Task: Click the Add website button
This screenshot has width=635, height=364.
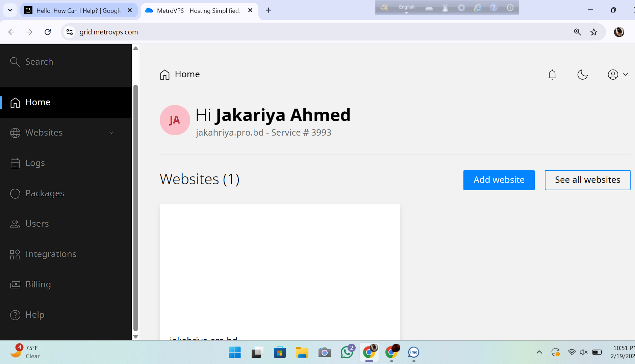Action: (x=499, y=180)
